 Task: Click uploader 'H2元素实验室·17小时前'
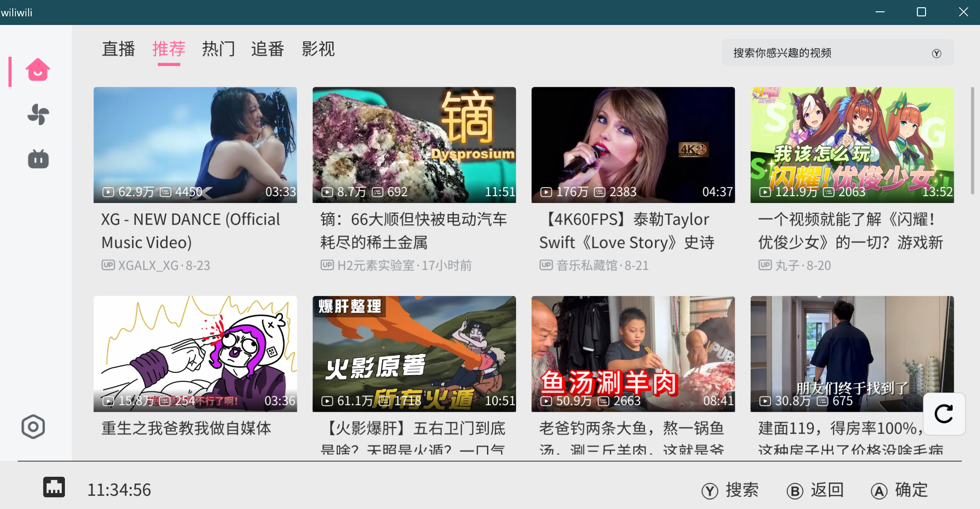[396, 265]
